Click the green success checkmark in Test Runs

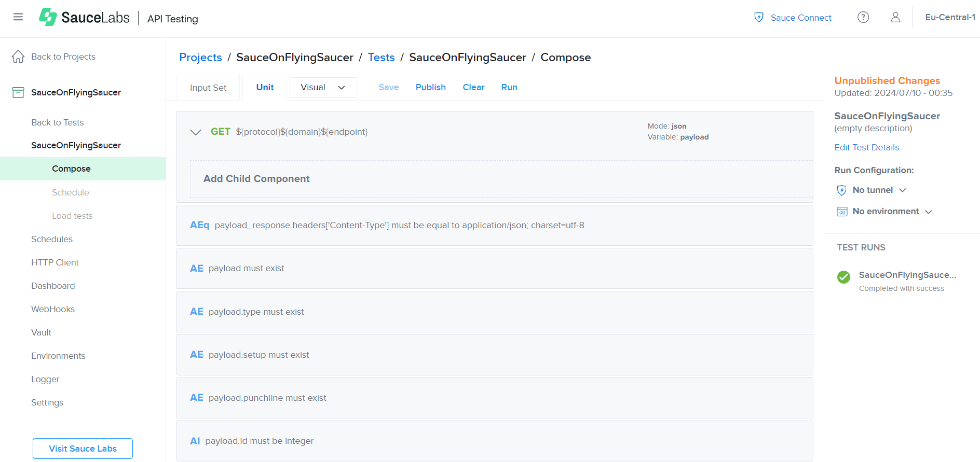coord(844,277)
